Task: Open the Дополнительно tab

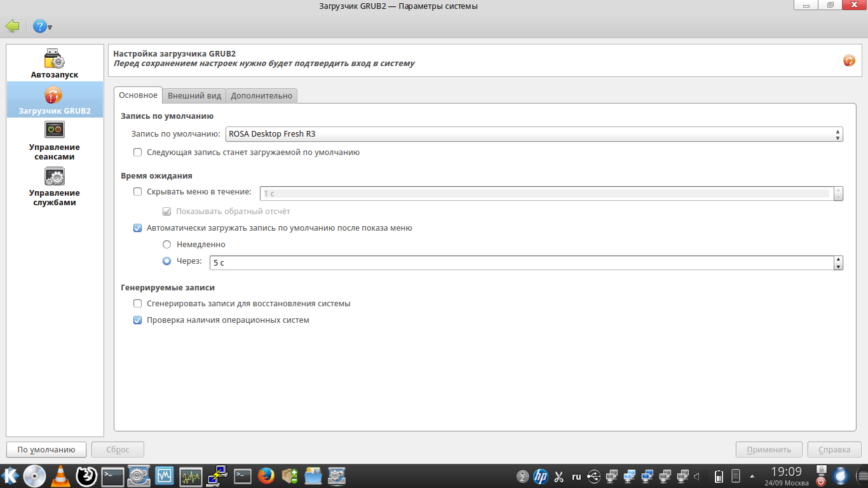Action: (x=262, y=96)
